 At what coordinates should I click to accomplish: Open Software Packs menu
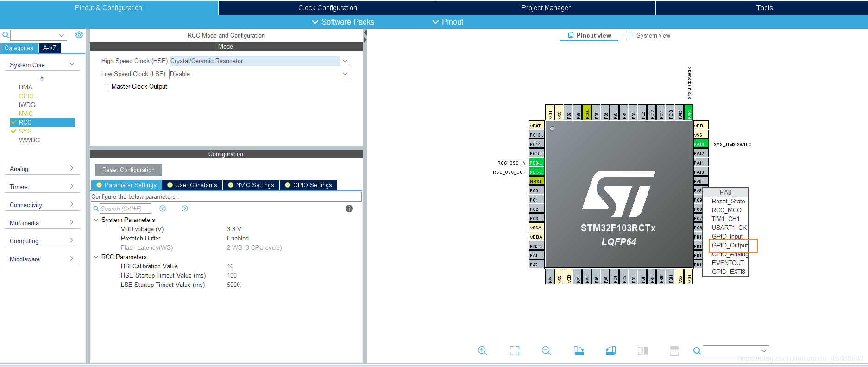[343, 22]
